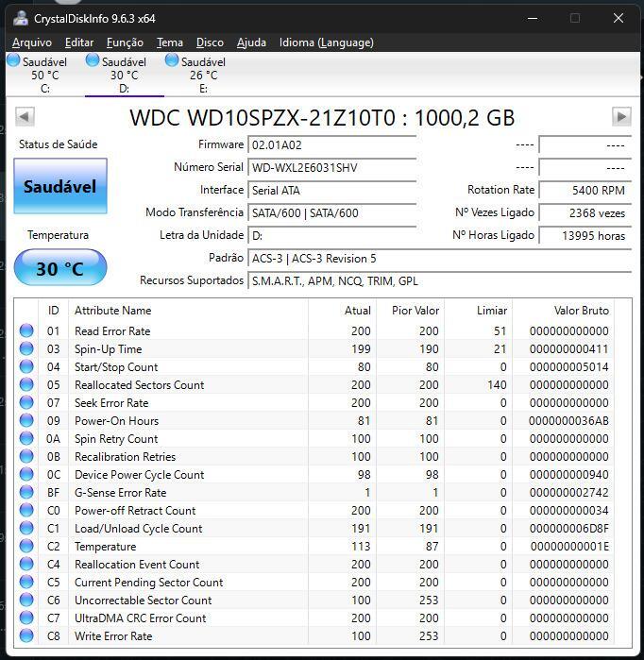
Task: Click raw value 000000006D8F
Action: (x=568, y=528)
